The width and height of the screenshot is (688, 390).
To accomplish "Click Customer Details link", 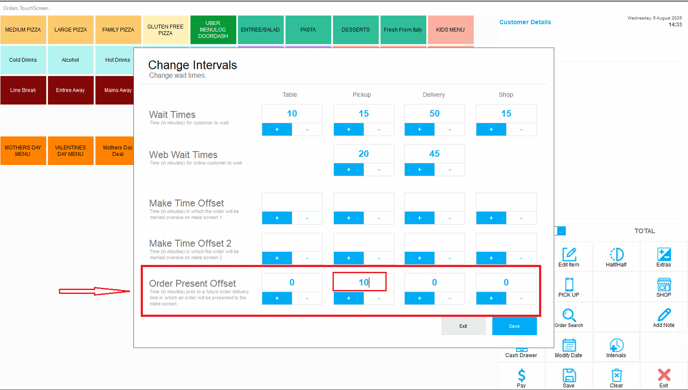I will (x=525, y=22).
